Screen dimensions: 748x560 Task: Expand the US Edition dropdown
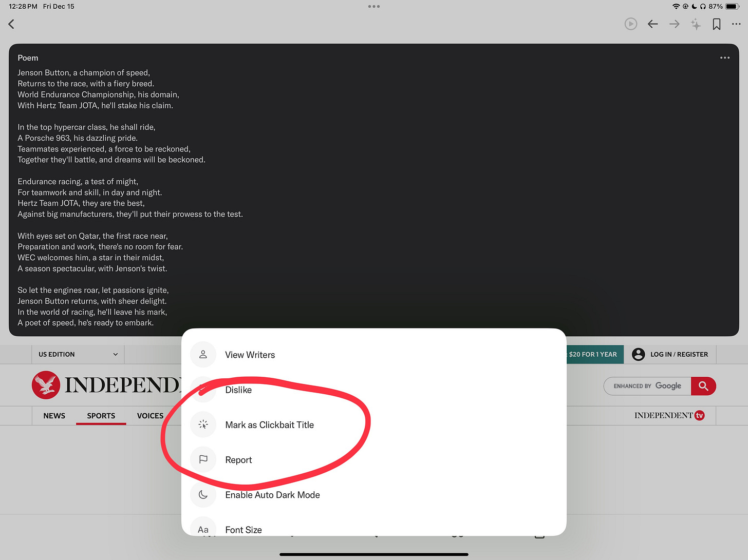(78, 354)
